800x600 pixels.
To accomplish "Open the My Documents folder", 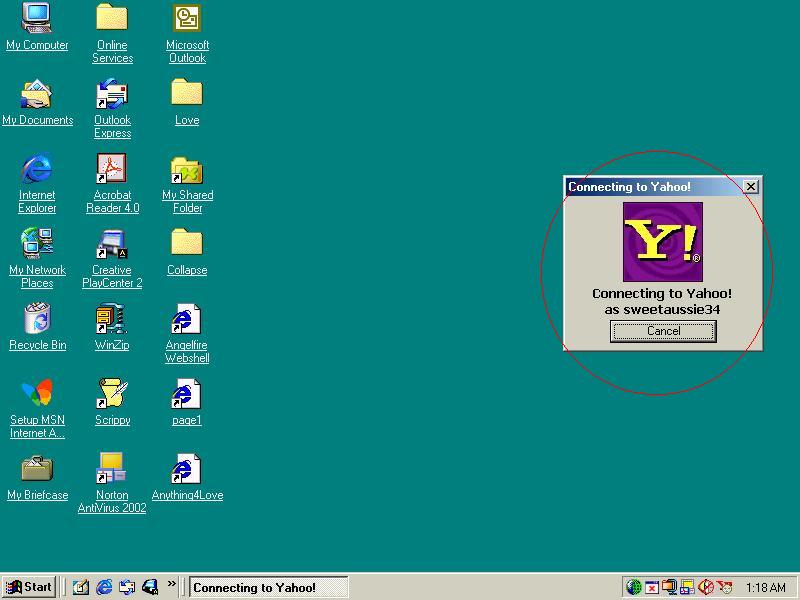I will coord(37,95).
